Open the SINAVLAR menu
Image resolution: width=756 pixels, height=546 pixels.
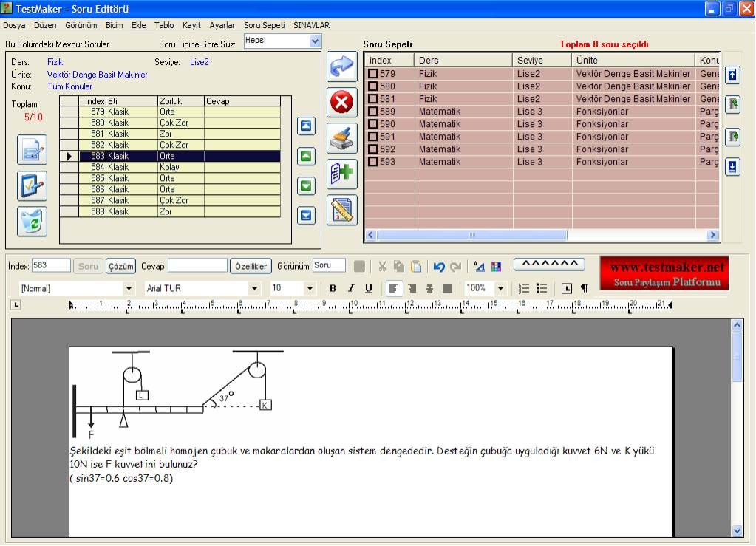coord(311,25)
